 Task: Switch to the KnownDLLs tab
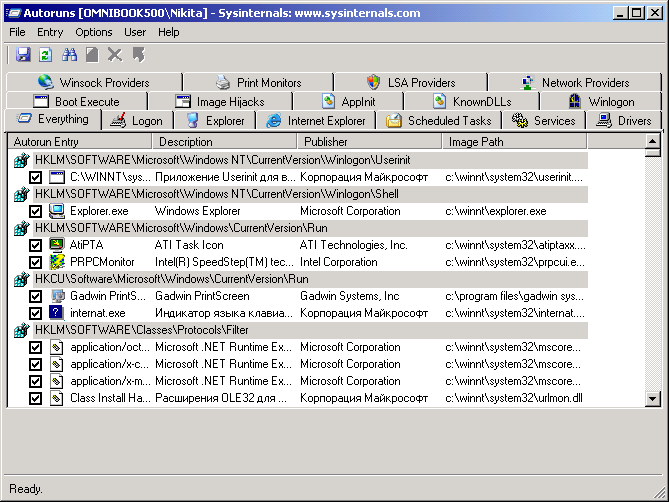(x=472, y=102)
